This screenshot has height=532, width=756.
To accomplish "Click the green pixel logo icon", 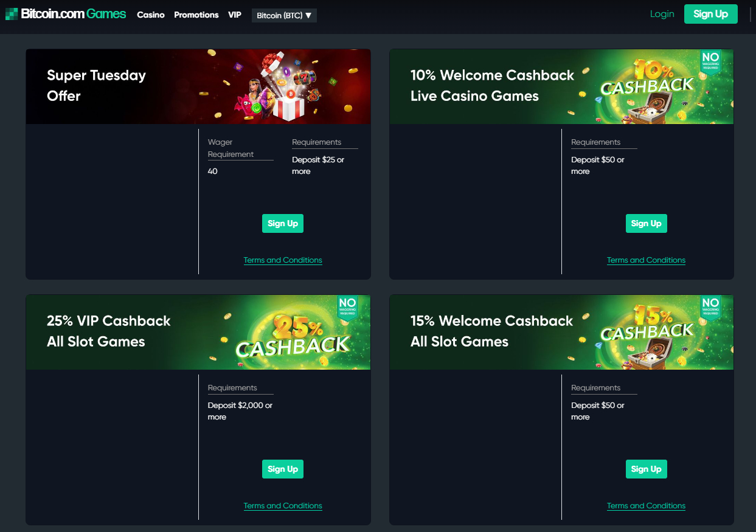I will (x=12, y=14).
